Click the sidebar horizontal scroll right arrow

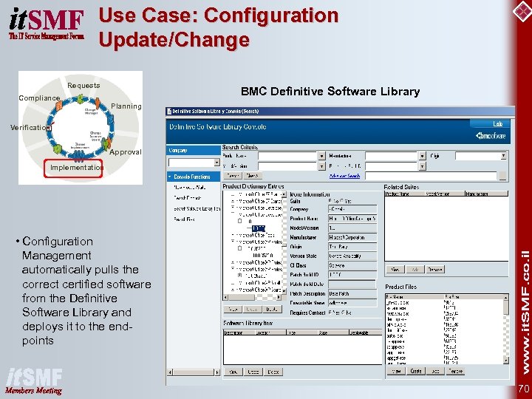(217, 372)
